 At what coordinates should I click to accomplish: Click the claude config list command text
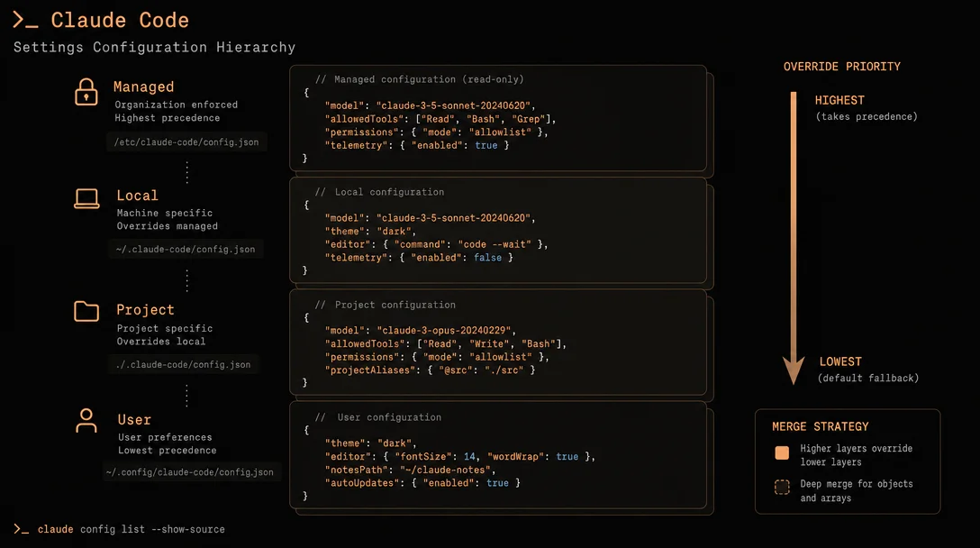point(132,529)
